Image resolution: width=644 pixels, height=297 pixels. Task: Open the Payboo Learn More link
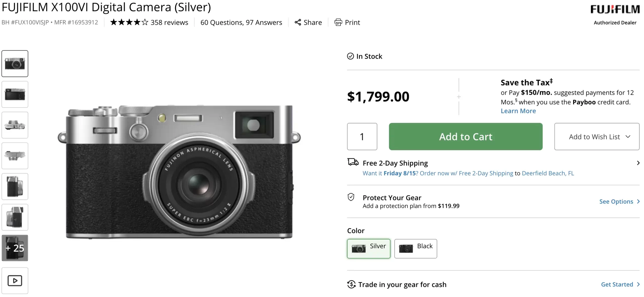[x=518, y=111]
